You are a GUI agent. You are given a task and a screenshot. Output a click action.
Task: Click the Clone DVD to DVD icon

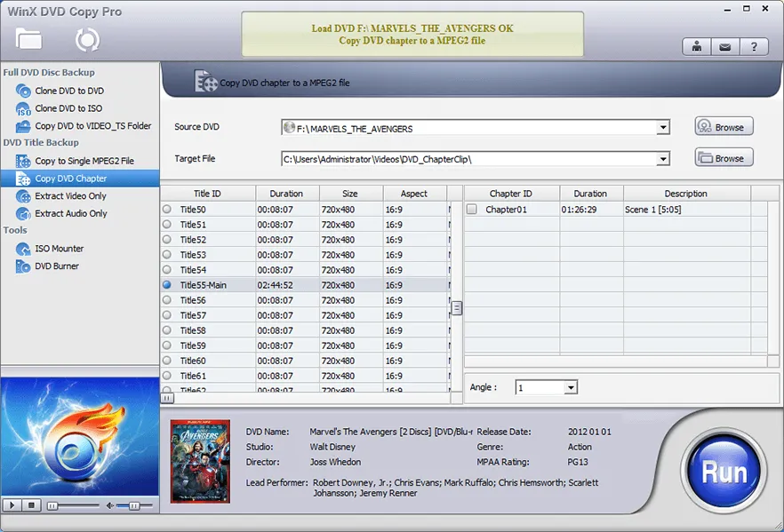point(23,91)
